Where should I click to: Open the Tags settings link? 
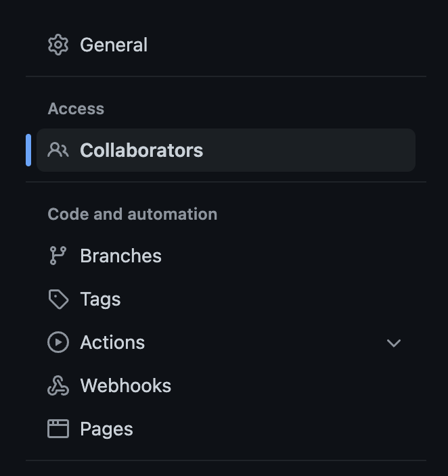[100, 299]
